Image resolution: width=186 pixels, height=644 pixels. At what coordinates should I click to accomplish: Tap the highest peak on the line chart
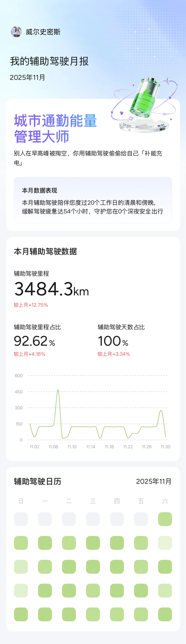click(58, 390)
